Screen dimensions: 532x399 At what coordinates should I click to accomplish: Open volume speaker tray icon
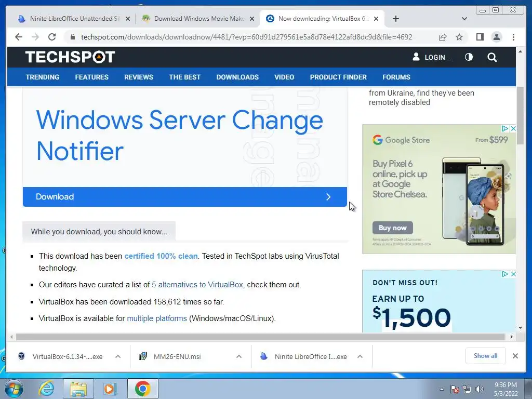(x=479, y=389)
